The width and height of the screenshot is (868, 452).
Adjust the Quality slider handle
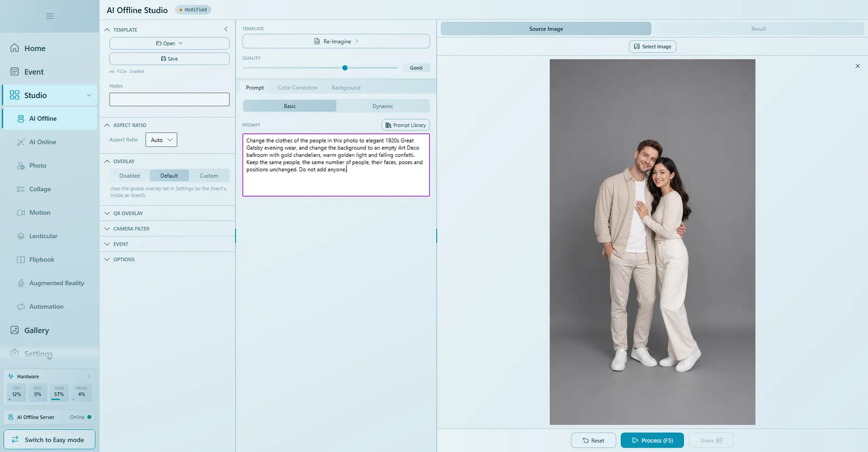pos(345,68)
